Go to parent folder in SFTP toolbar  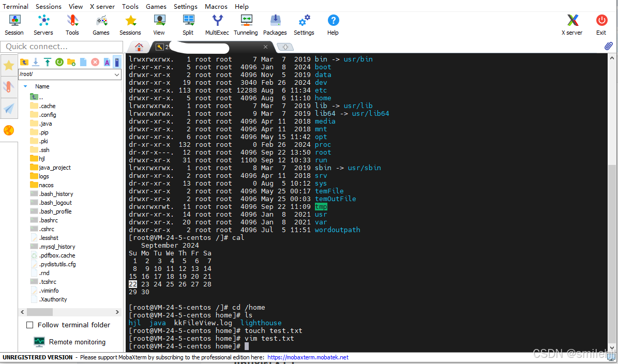[x=24, y=62]
